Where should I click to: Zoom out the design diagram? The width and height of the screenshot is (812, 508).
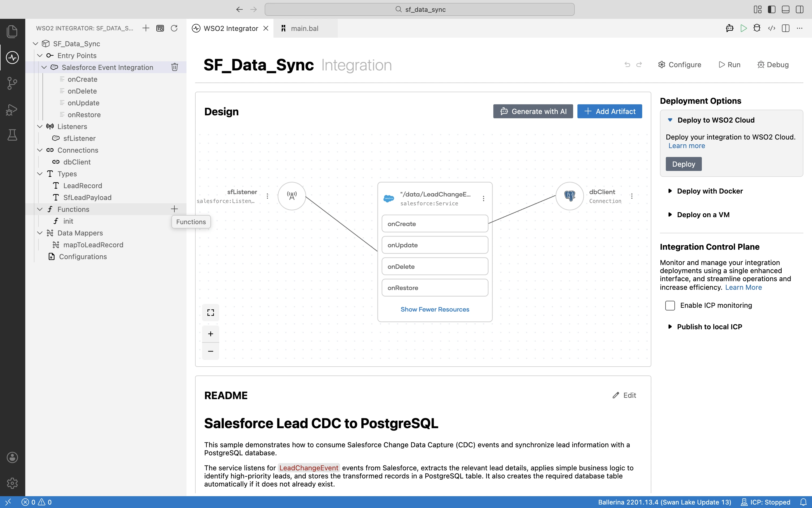[211, 352]
